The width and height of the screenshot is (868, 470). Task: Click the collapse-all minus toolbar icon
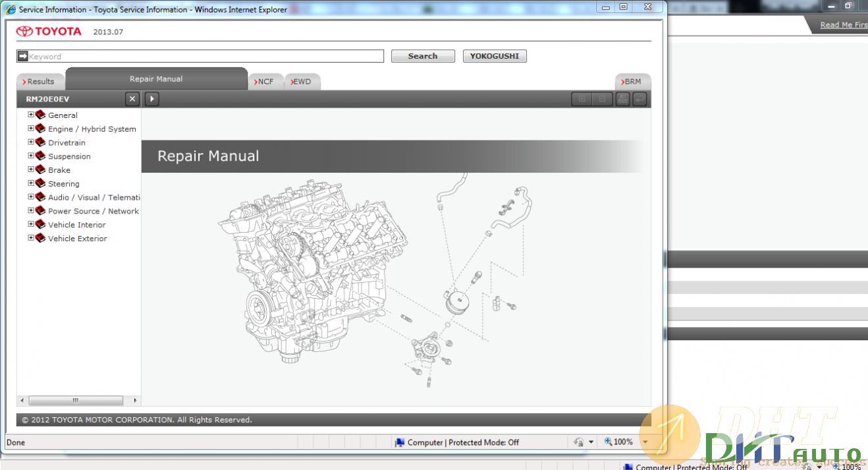[x=601, y=99]
